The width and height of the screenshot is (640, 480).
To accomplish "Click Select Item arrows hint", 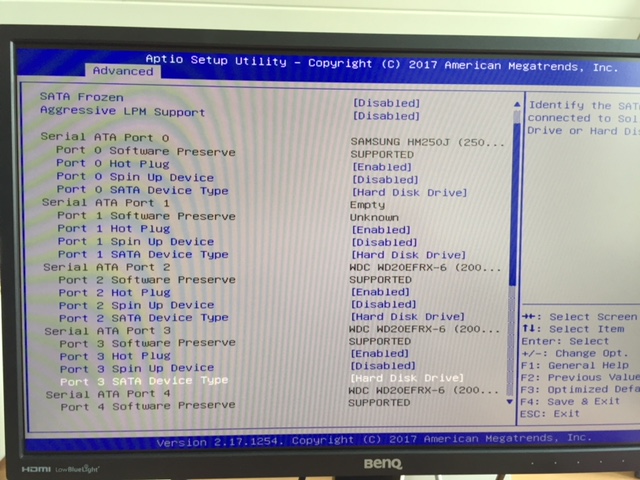I will tap(573, 329).
